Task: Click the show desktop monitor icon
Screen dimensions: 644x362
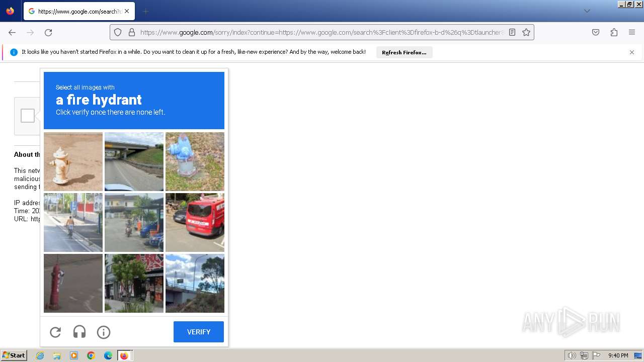Action: point(637,355)
